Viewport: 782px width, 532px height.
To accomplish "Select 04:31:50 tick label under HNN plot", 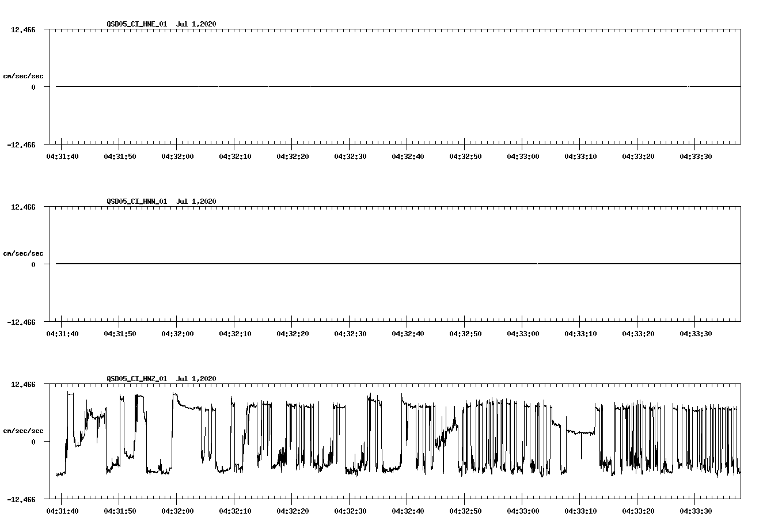I will (120, 334).
